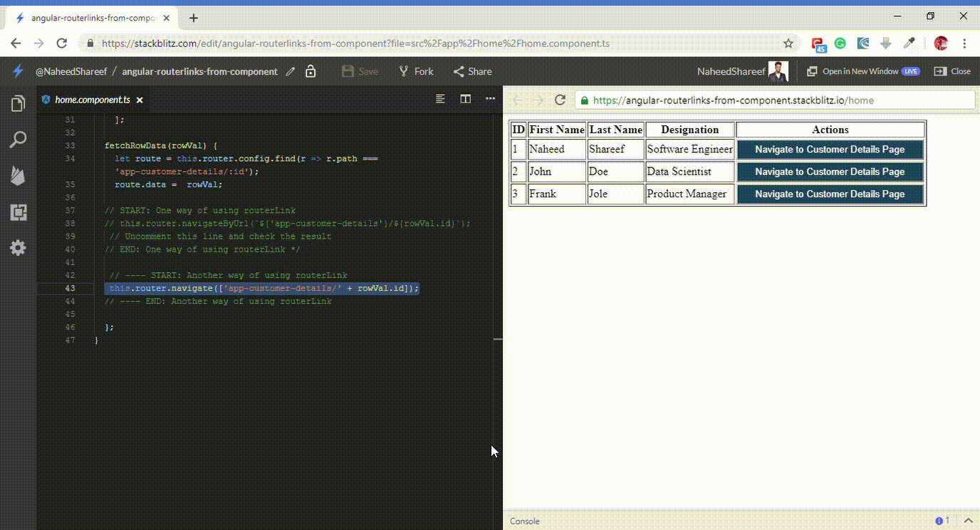This screenshot has width=980, height=530.
Task: Open the Settings panel in the sidebar
Action: click(18, 247)
